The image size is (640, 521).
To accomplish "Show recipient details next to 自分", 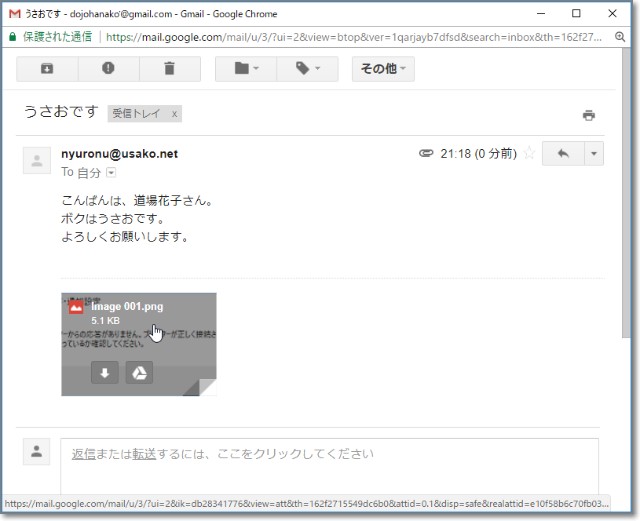I will (x=111, y=173).
